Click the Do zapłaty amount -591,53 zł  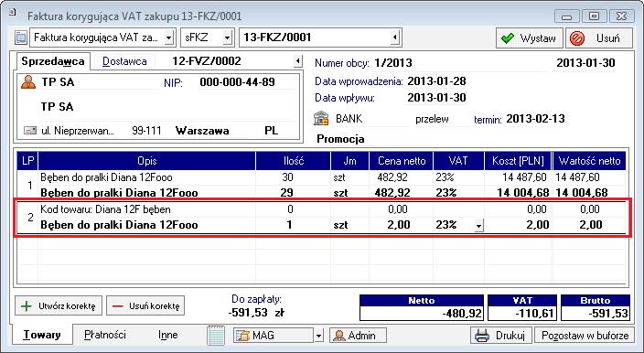tap(256, 313)
